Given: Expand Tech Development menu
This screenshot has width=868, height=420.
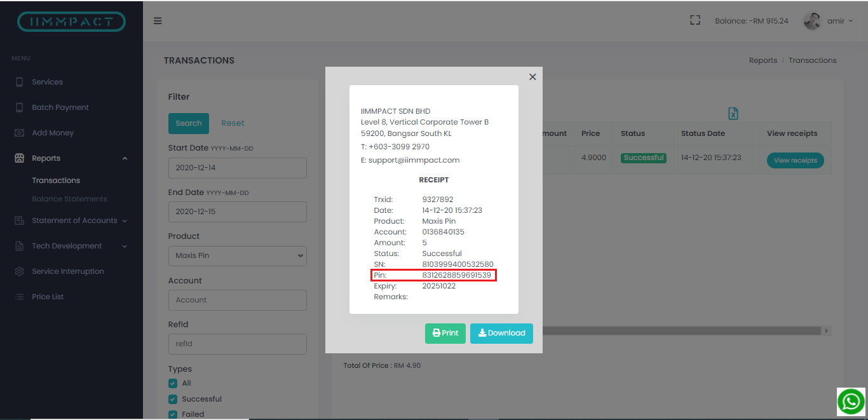Looking at the screenshot, I should (x=71, y=246).
